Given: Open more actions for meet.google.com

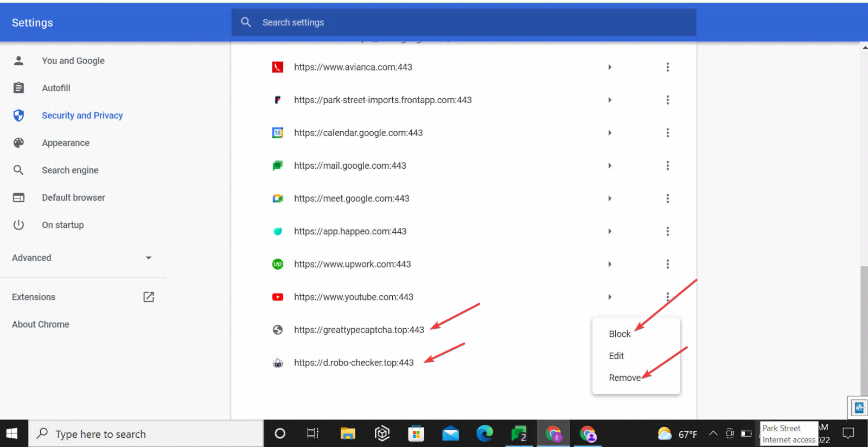Looking at the screenshot, I should [668, 199].
